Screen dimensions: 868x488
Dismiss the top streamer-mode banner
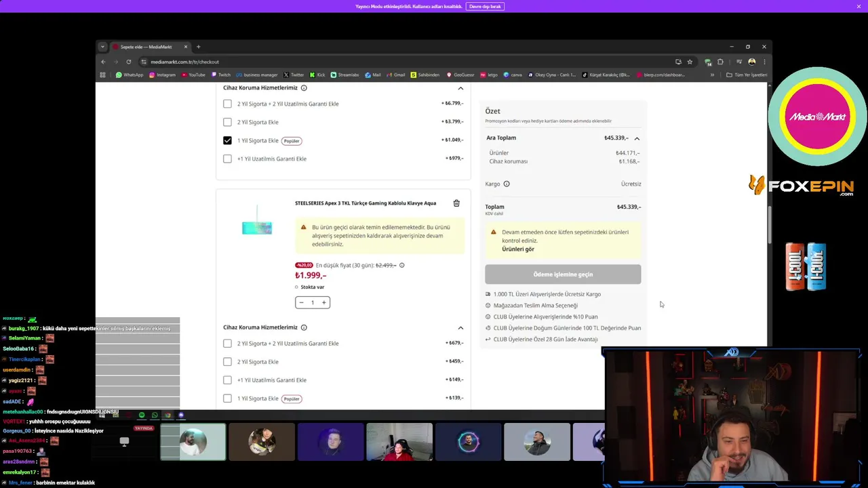(859, 6)
